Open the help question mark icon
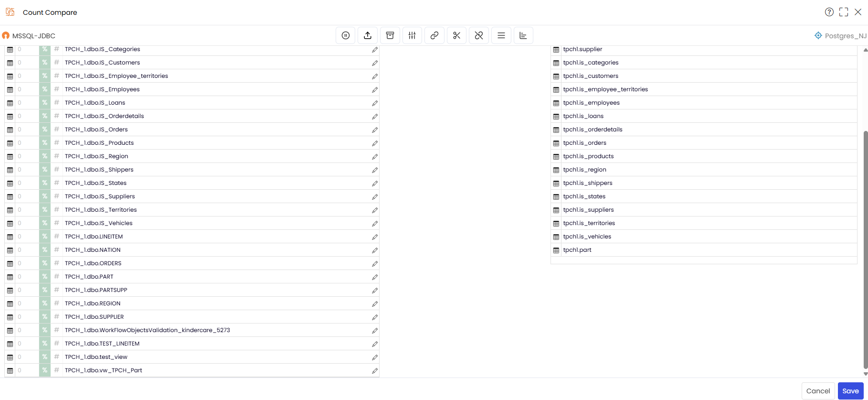 829,12
